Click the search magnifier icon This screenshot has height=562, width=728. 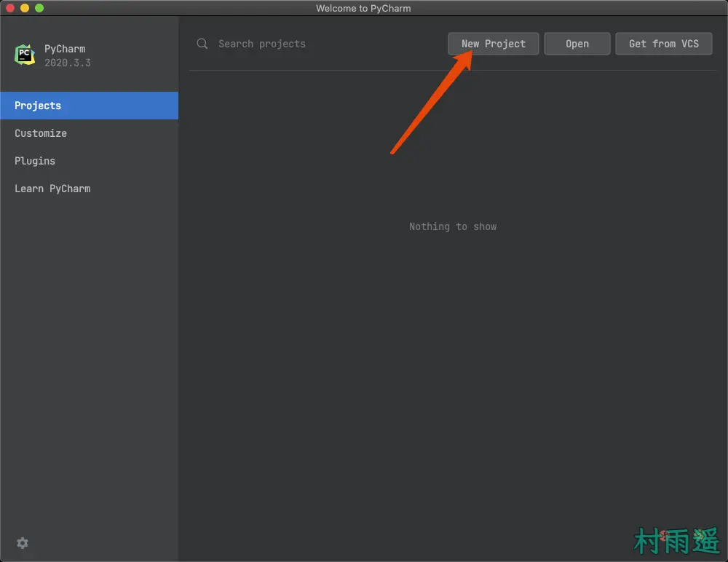pos(202,44)
